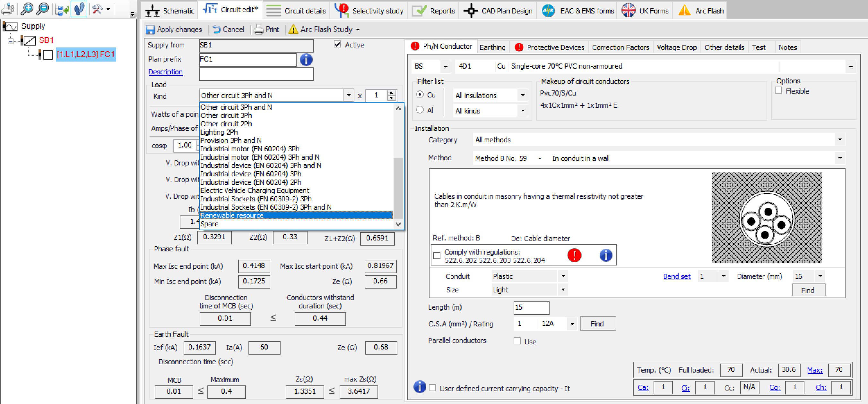This screenshot has height=404, width=868.
Task: Open the installation Method dropdown
Action: click(839, 158)
